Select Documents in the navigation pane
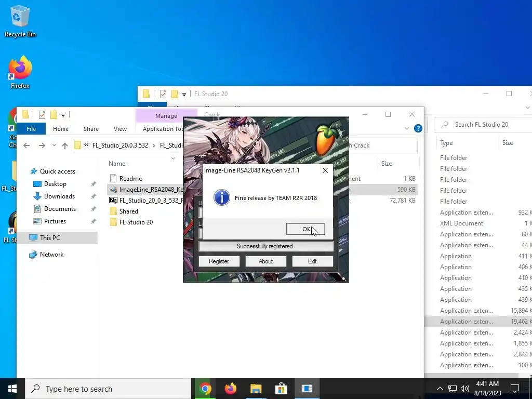 [60, 209]
